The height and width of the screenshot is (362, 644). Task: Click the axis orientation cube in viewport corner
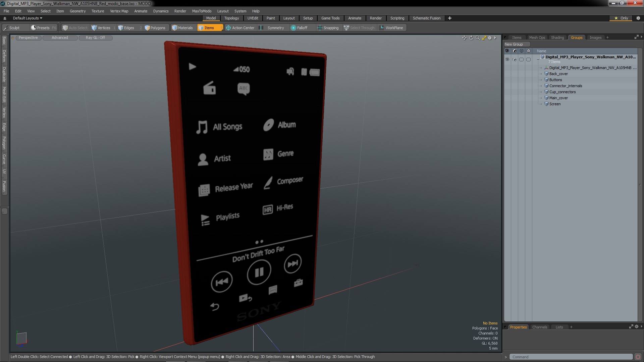pos(21,338)
